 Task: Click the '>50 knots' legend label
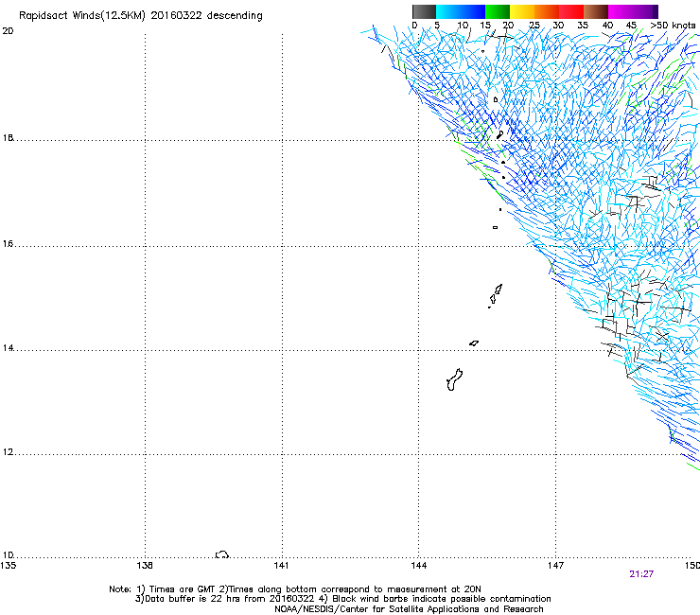tap(673, 26)
